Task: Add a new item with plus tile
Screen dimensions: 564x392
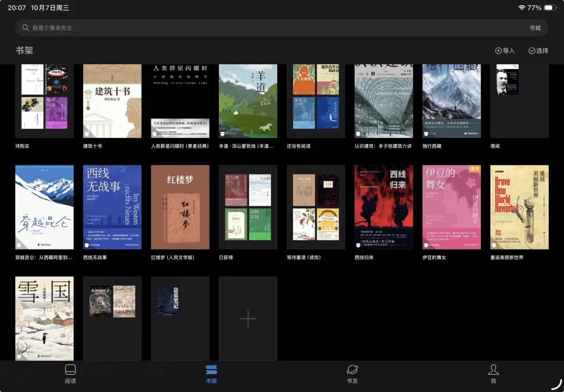Action: [x=248, y=318]
